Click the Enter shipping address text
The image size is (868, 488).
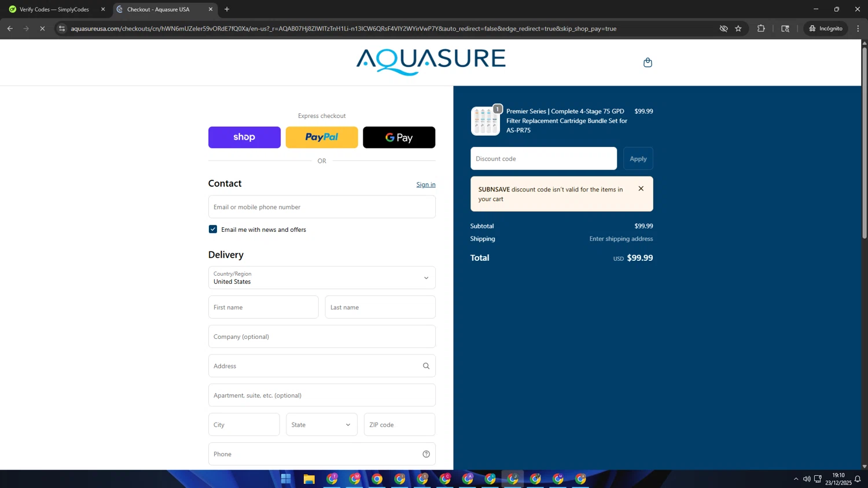[x=621, y=239]
